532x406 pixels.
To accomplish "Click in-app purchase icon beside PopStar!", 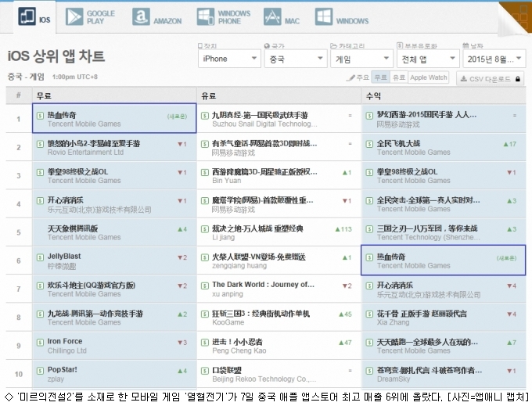I will click(x=40, y=371).
